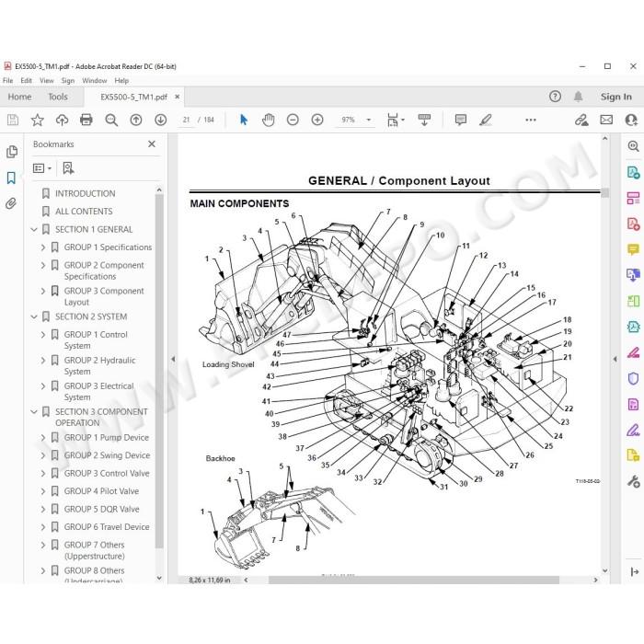Screen dimensions: 644x644
Task: Add the document to starred files
Action: click(x=38, y=120)
